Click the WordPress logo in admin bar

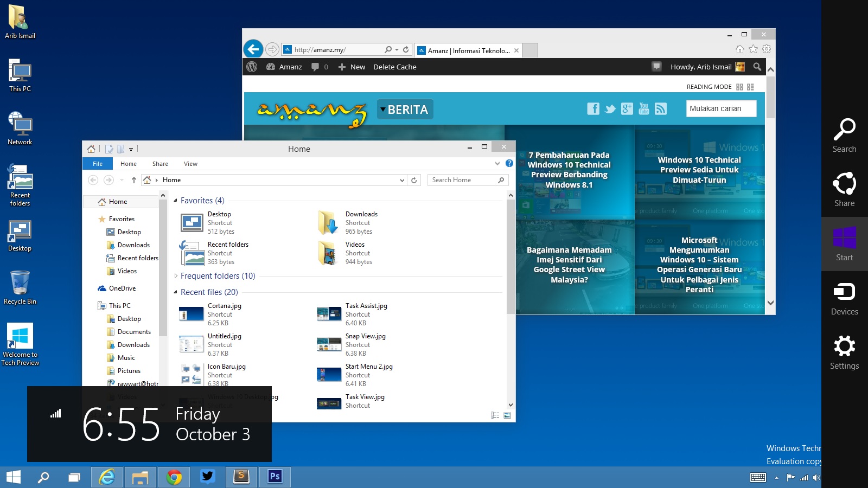[x=252, y=67]
